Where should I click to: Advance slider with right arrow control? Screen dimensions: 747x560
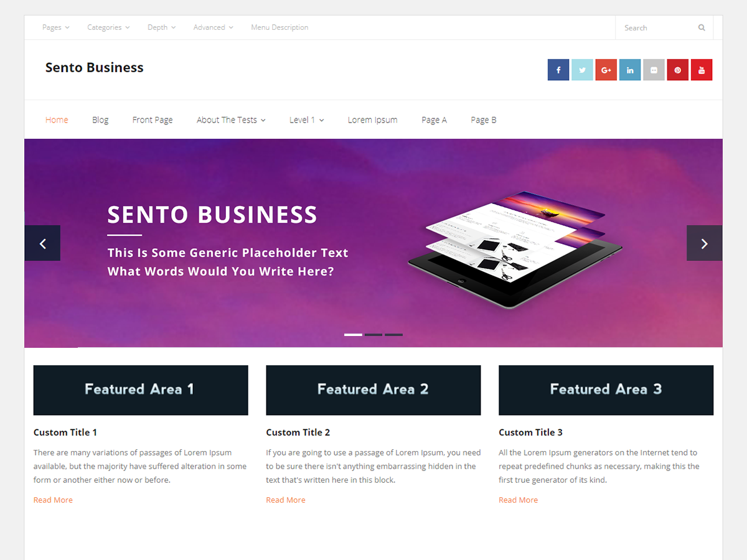tap(704, 243)
